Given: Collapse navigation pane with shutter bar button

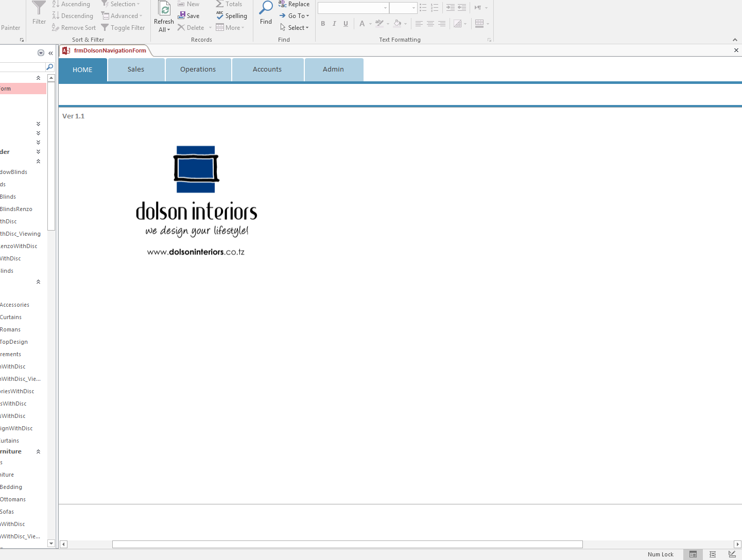Looking at the screenshot, I should tap(50, 53).
